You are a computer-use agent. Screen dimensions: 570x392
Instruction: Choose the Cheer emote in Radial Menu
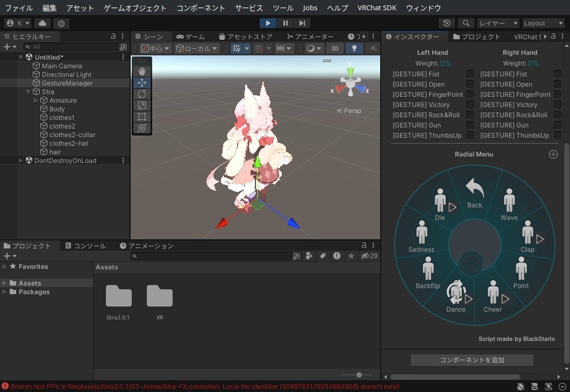(x=493, y=296)
